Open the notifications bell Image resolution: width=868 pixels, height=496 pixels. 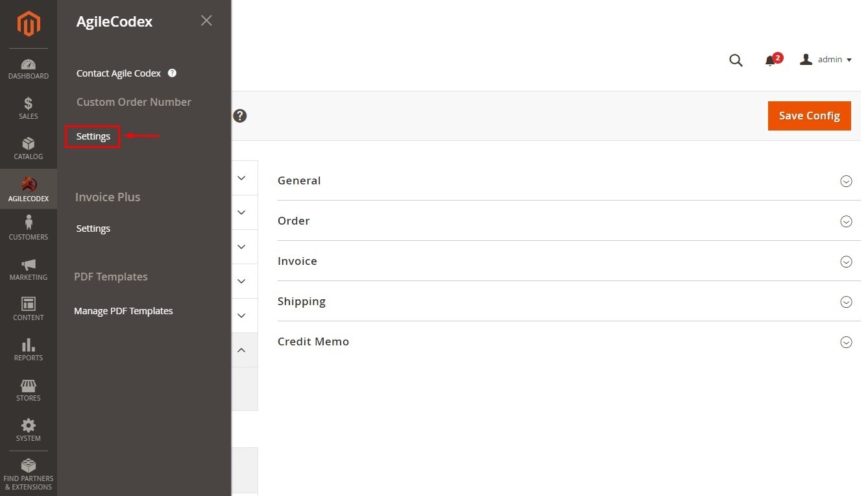tap(771, 60)
